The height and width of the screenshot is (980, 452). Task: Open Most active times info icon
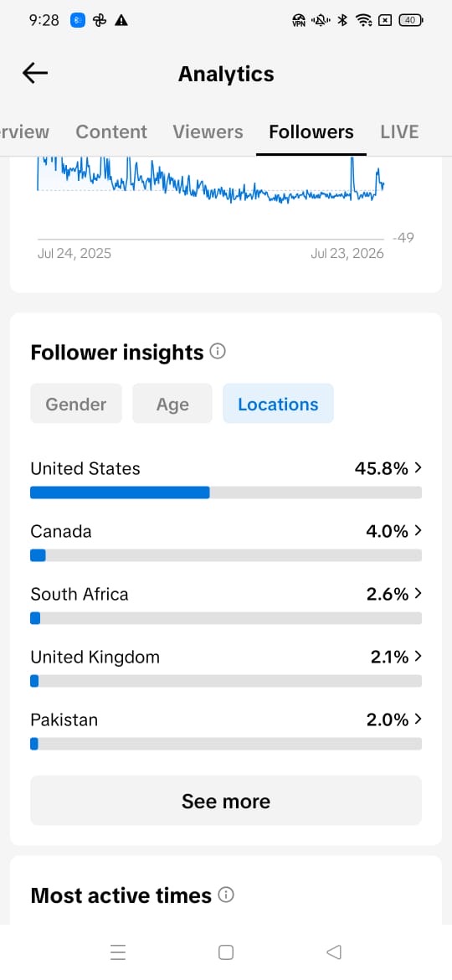[226, 895]
